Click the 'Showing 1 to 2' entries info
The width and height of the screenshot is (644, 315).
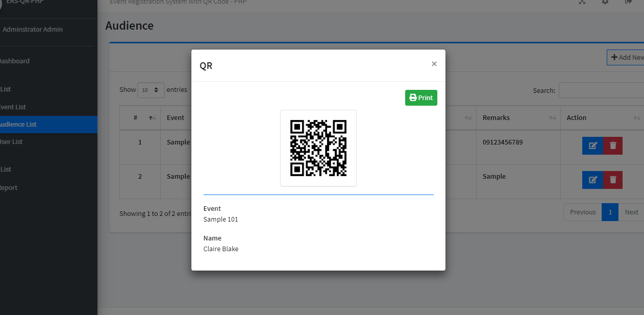click(x=155, y=214)
